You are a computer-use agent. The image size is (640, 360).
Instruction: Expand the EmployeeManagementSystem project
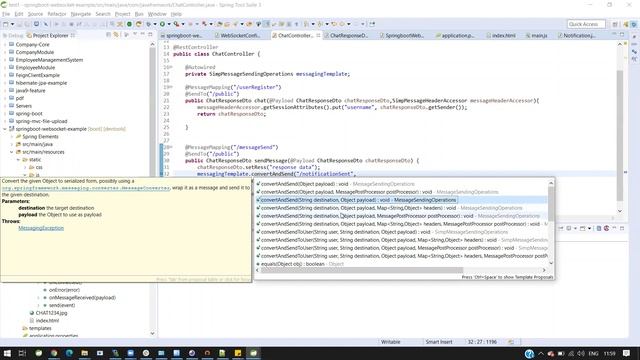tap(5, 60)
